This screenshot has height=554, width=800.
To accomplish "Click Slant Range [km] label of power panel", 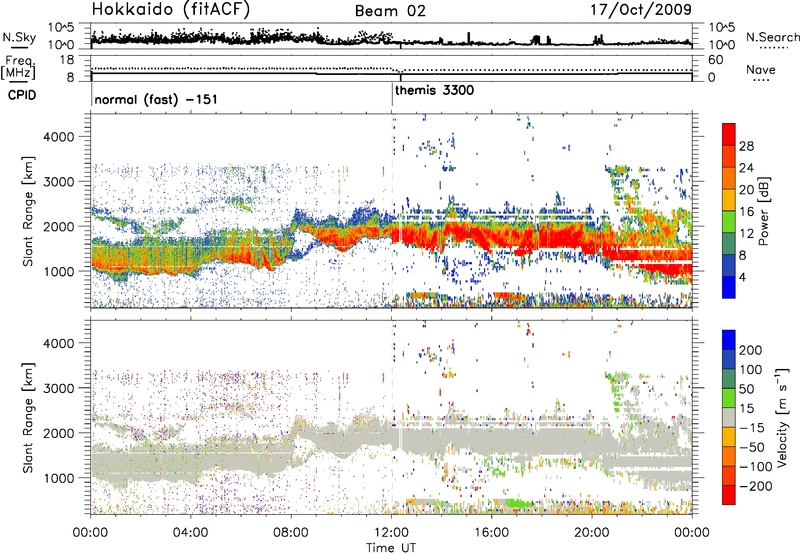I will 28,211.
